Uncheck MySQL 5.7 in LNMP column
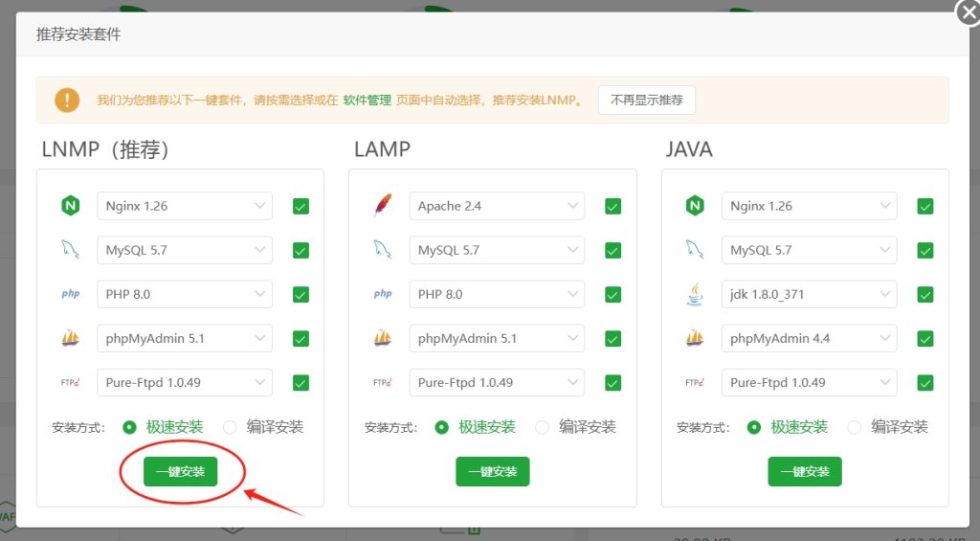This screenshot has width=980, height=541. (301, 250)
